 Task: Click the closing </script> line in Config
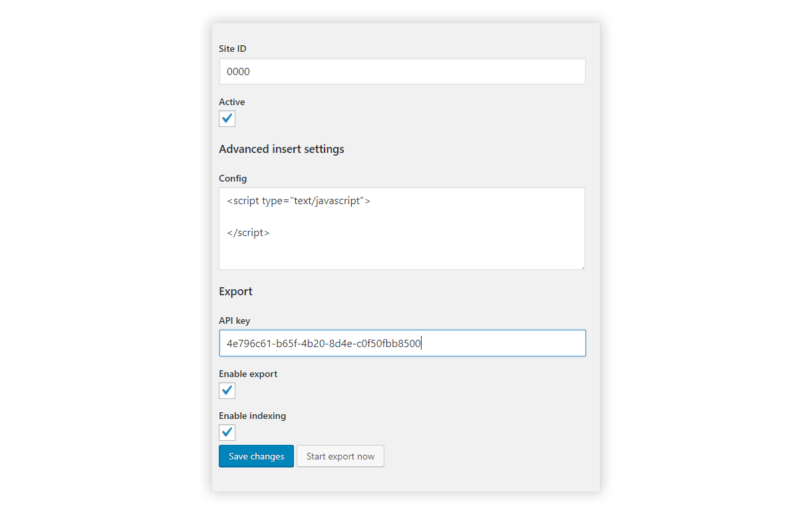[x=248, y=233]
